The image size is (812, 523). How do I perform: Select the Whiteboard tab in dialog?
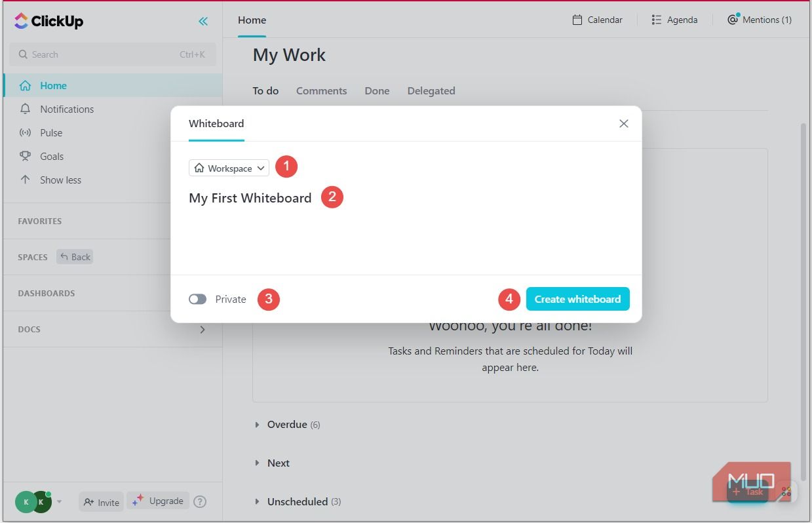pos(216,123)
